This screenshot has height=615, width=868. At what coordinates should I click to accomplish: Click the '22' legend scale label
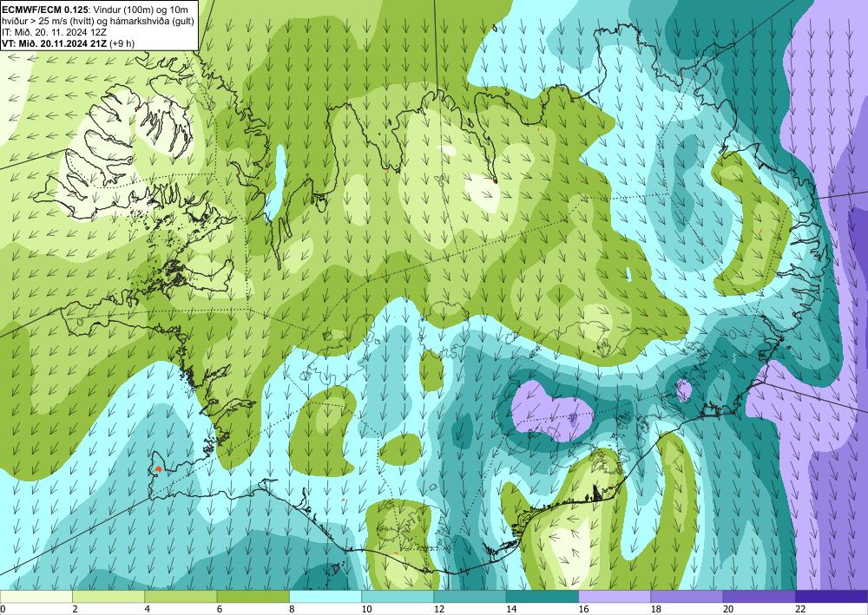point(800,609)
